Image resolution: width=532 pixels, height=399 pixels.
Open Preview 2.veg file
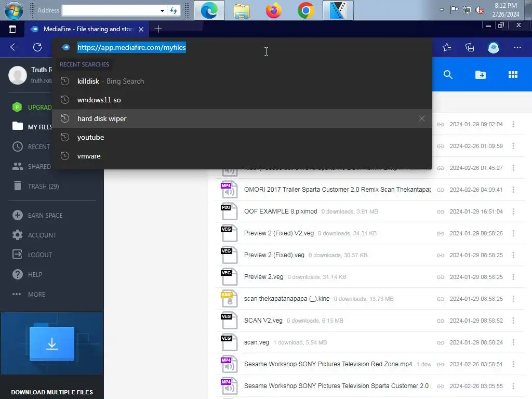pos(263,276)
